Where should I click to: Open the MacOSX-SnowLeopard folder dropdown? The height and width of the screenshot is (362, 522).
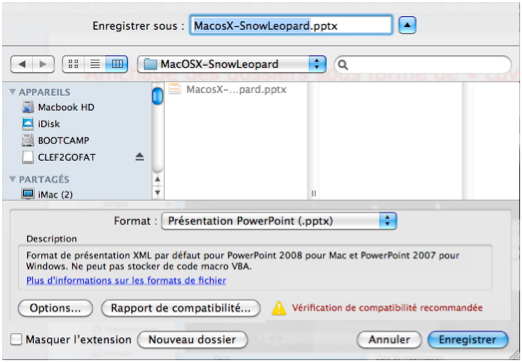(232, 64)
